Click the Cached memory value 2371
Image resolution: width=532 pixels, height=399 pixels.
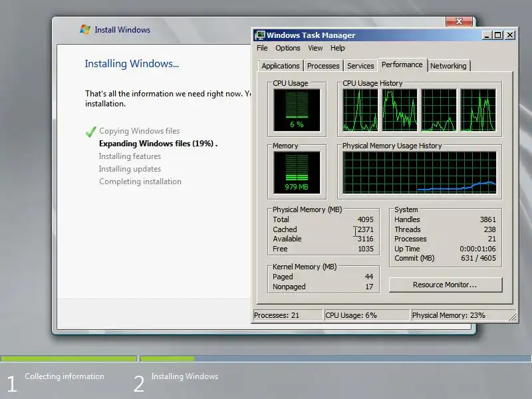pyautogui.click(x=365, y=229)
